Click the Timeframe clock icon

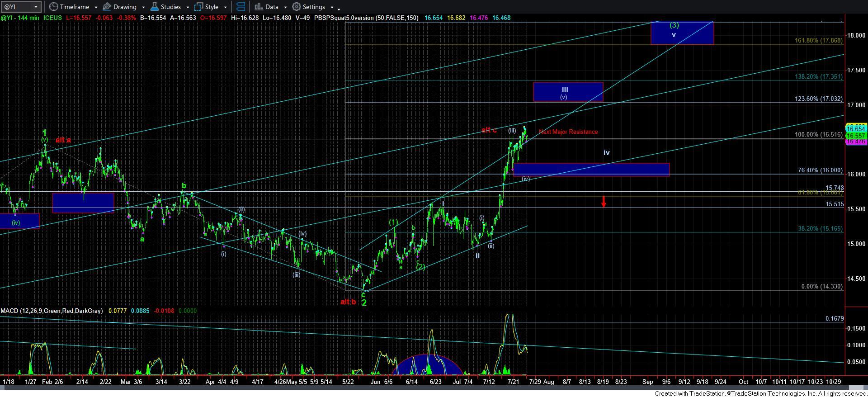tap(54, 7)
